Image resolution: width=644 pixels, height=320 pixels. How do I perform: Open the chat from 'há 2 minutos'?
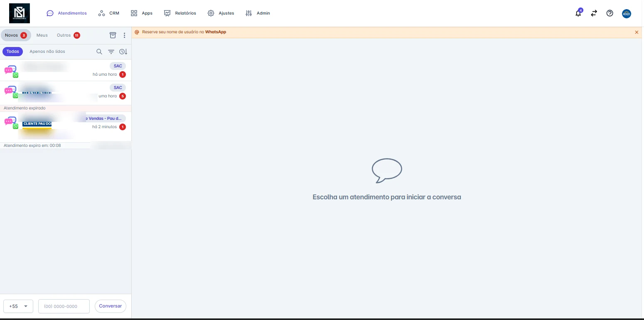(66, 127)
